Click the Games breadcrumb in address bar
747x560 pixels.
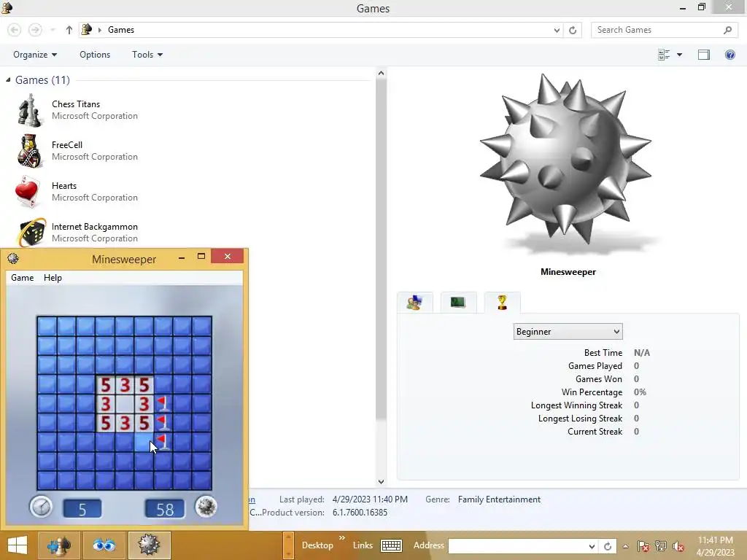tap(121, 30)
